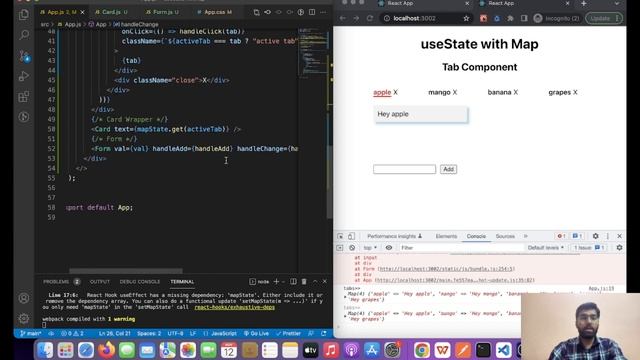Go back in Chrome
The width and height of the screenshot is (640, 360).
pos(342,18)
